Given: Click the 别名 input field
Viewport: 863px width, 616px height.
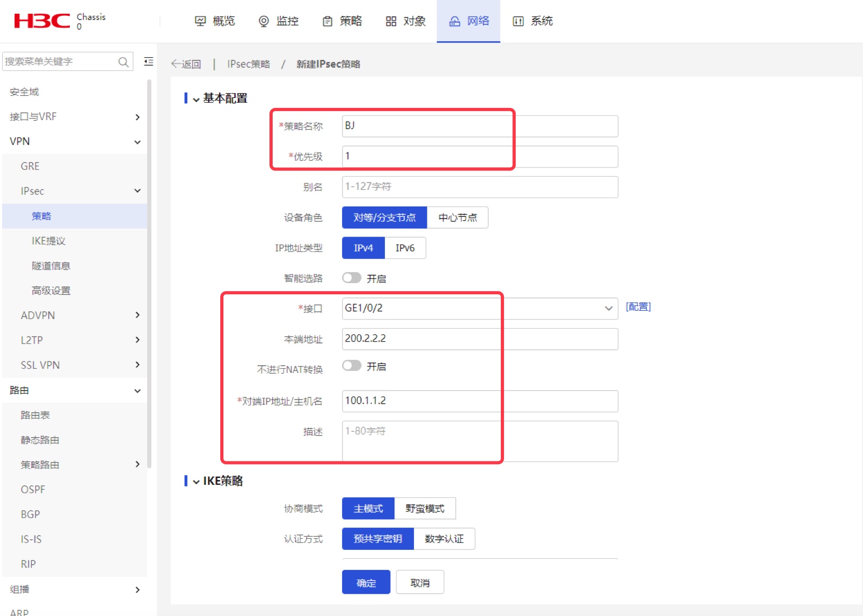Looking at the screenshot, I should click(x=480, y=187).
